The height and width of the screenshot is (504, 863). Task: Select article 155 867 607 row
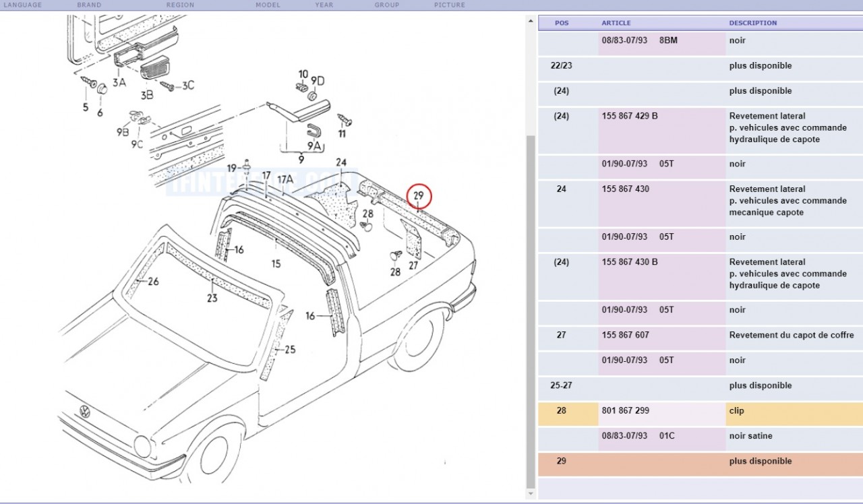coord(625,336)
